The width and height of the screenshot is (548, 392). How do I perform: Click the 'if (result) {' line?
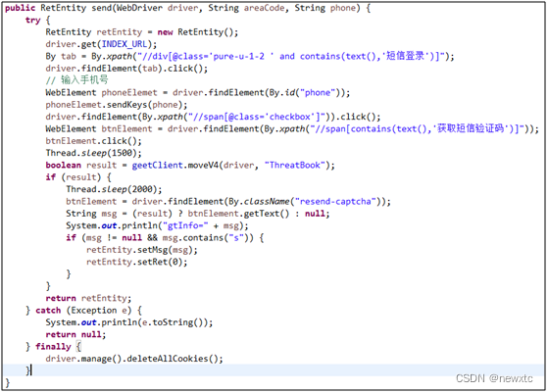click(78, 177)
